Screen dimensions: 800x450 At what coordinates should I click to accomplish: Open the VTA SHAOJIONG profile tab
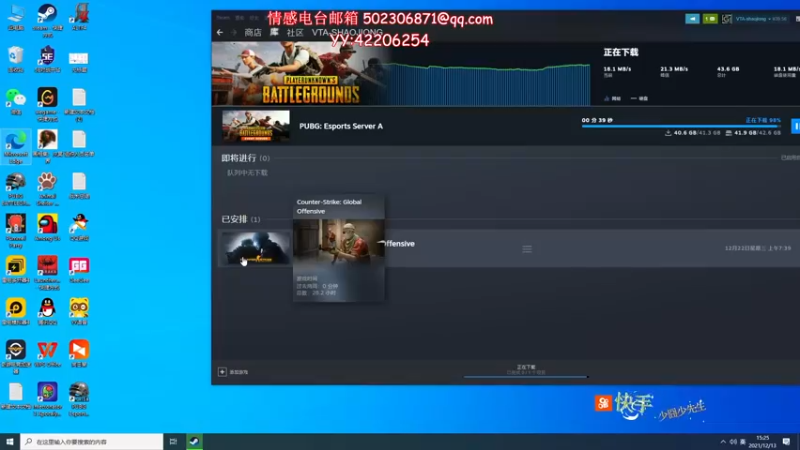click(347, 32)
